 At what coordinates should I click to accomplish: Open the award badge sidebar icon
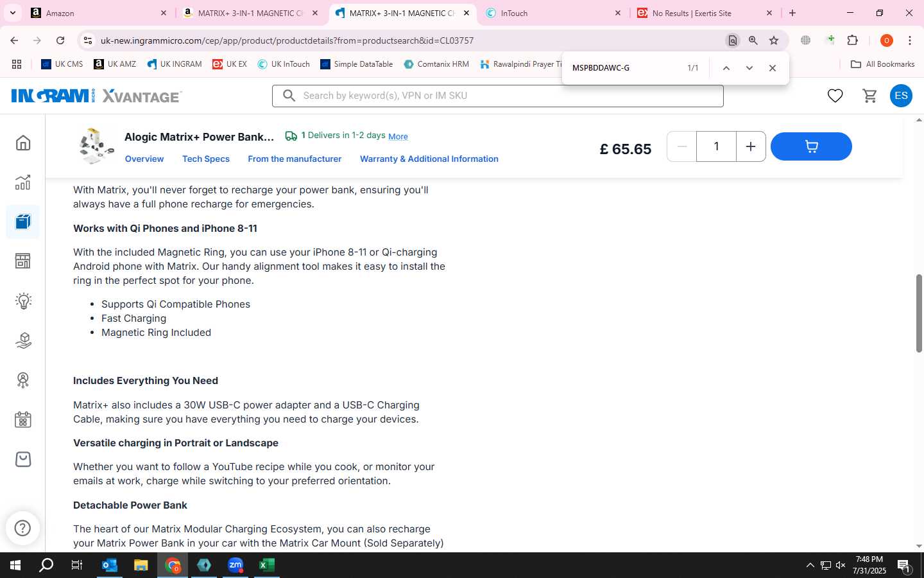point(23,380)
